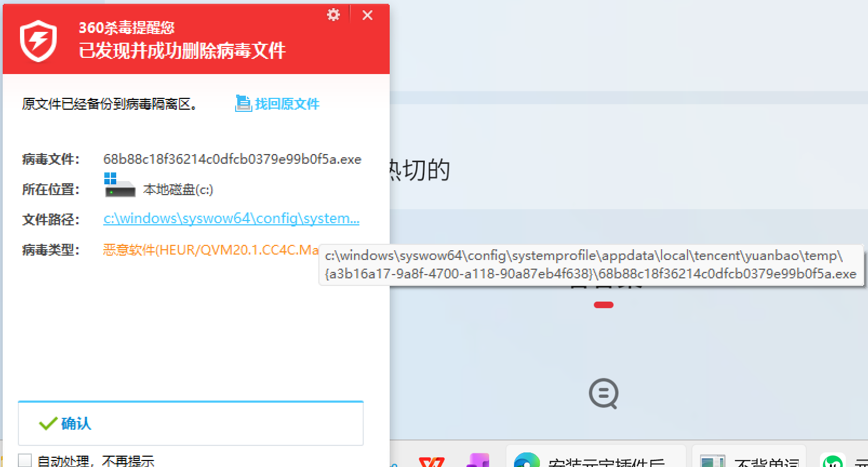Enable 自动处理，不再提示 checkbox
This screenshot has height=467, width=868.
click(x=25, y=461)
